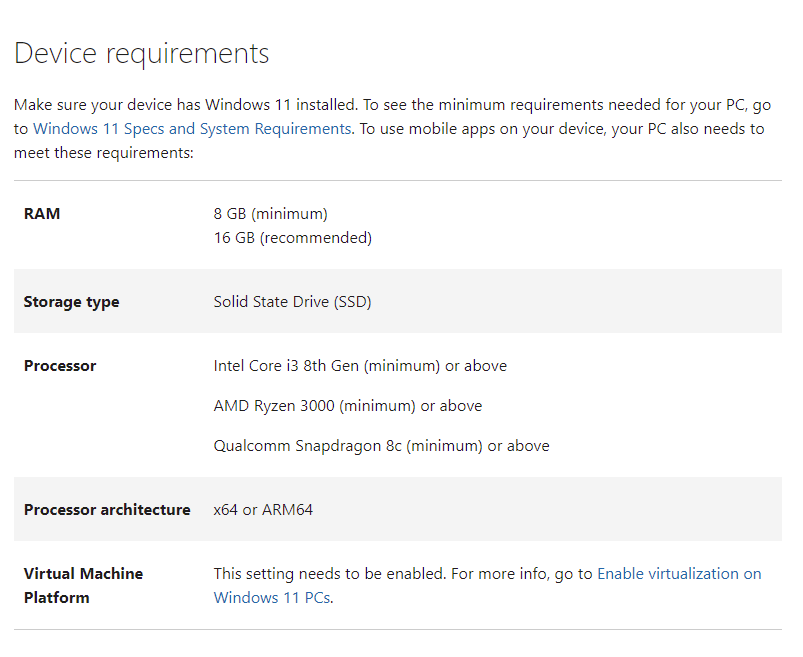
Task: Click the Qualcomm Snapdragon 8c line
Action: pyautogui.click(x=381, y=446)
